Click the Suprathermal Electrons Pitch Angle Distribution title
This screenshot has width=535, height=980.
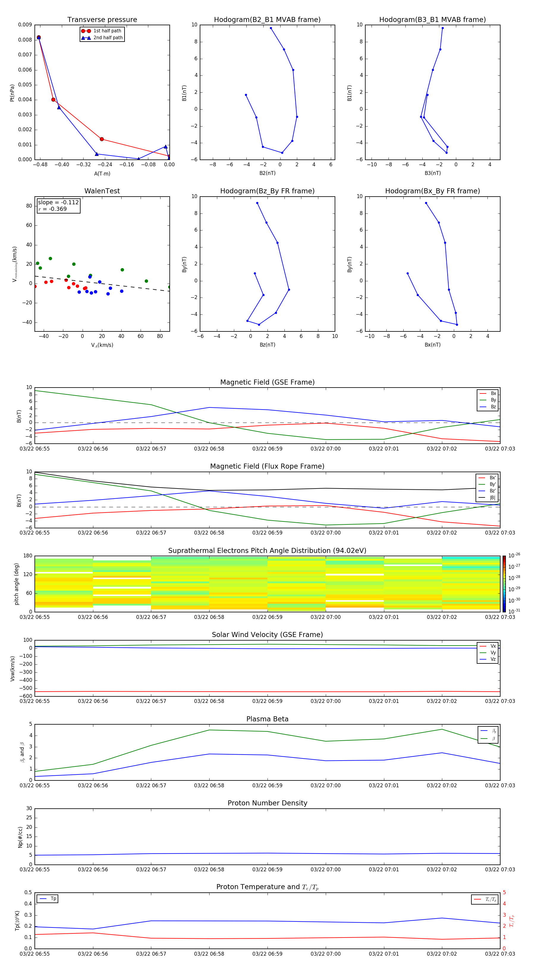tap(267, 551)
